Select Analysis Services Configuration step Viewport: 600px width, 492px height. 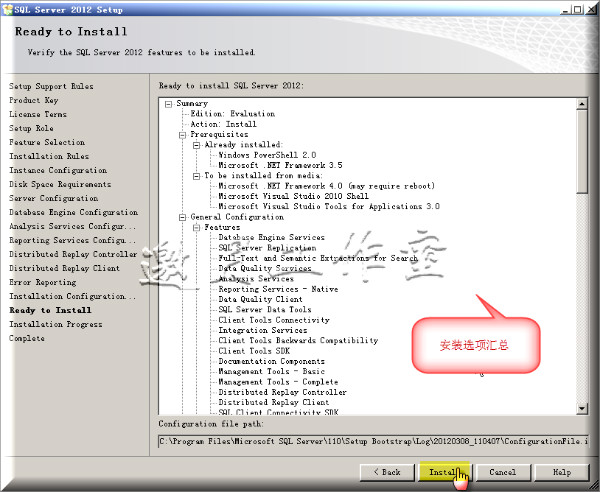(73, 226)
